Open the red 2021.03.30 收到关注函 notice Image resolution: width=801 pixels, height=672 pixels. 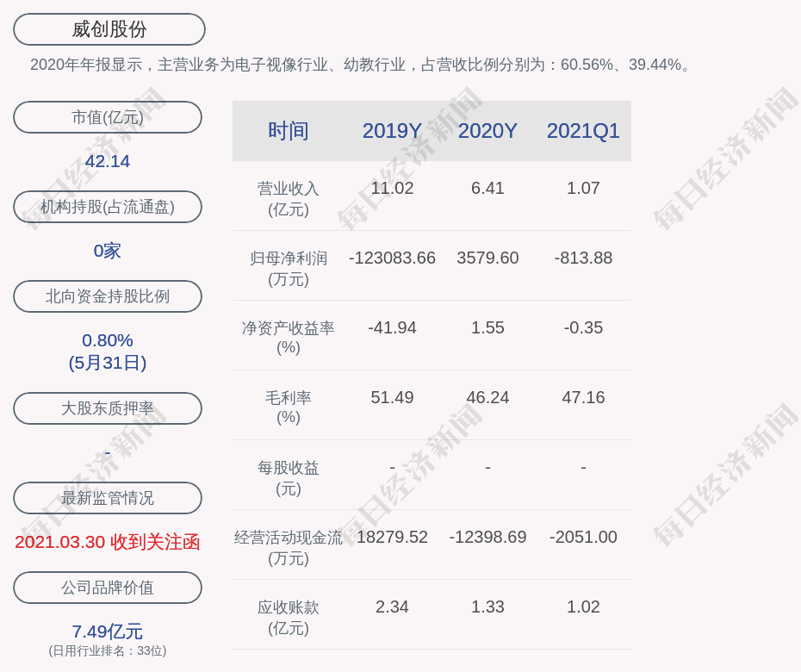pos(108,542)
